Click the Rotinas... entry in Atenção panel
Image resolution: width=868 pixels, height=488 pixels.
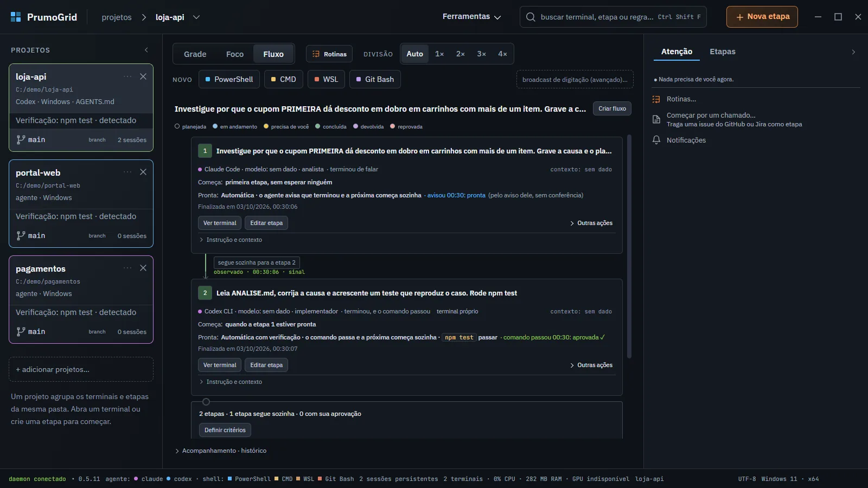(681, 99)
